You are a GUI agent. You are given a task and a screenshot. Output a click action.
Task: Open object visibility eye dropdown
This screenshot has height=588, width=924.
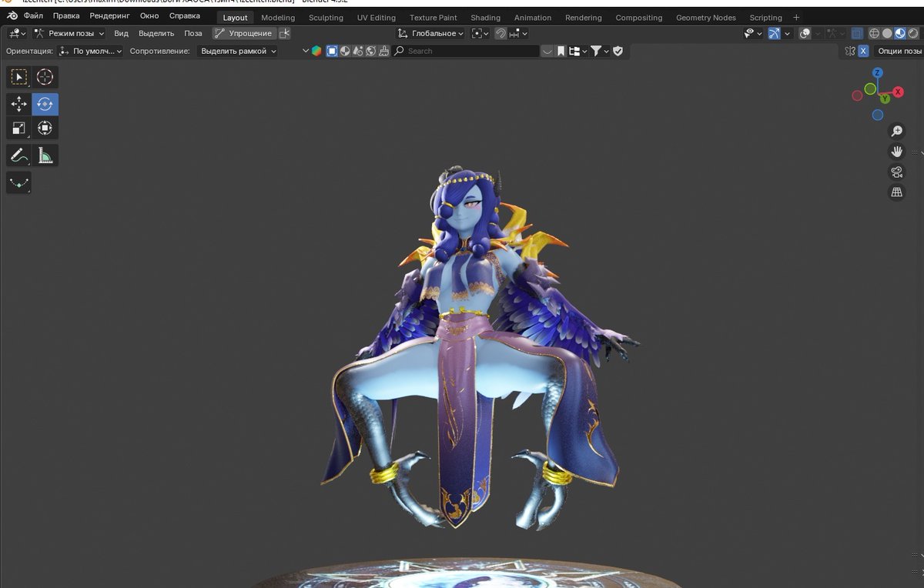pyautogui.click(x=753, y=33)
